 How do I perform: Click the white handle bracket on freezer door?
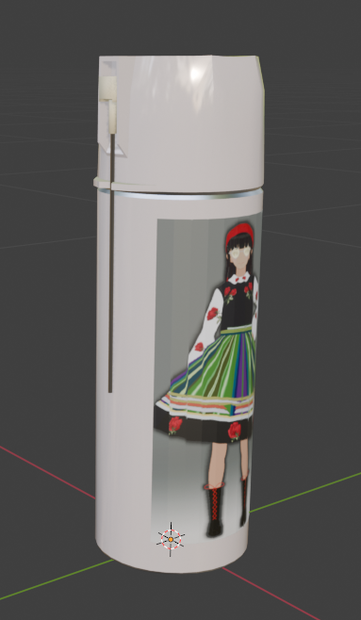coord(109,104)
